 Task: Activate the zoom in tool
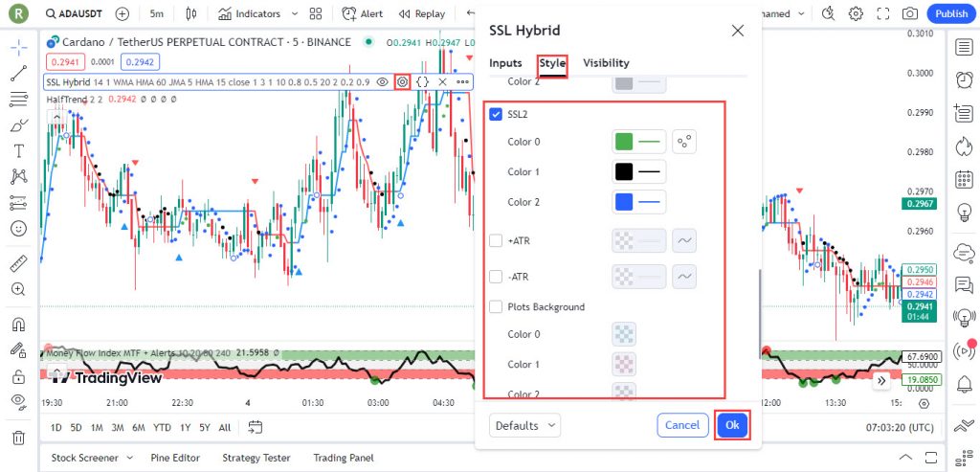click(19, 289)
